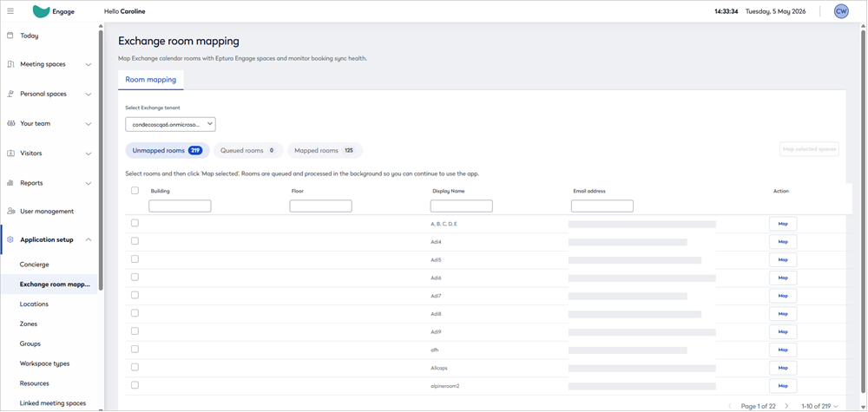
Task: Click the Your team icon
Action: pos(10,123)
